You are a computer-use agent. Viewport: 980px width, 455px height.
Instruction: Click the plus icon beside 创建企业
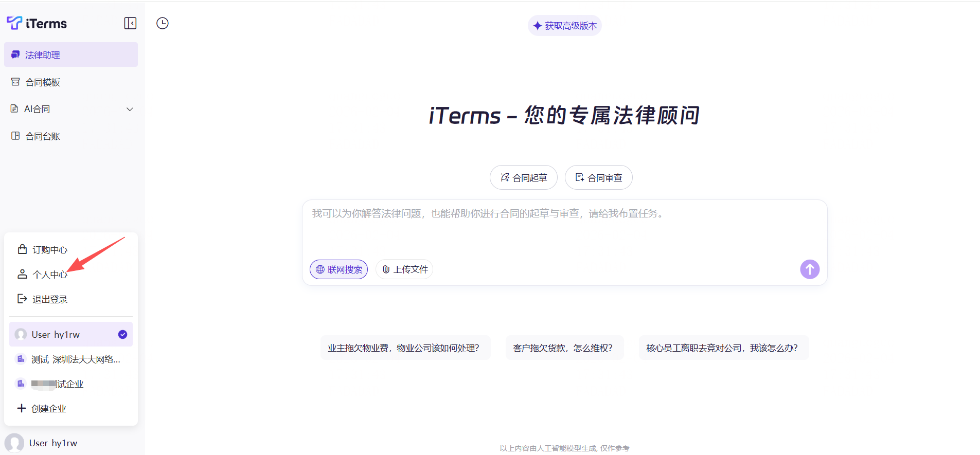click(x=22, y=408)
